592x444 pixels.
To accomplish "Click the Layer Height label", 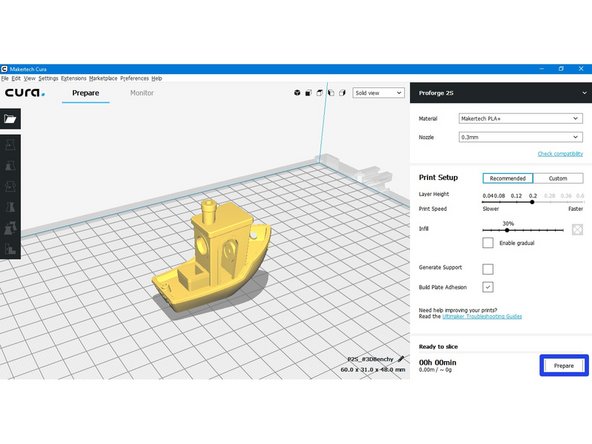I will pyautogui.click(x=434, y=194).
